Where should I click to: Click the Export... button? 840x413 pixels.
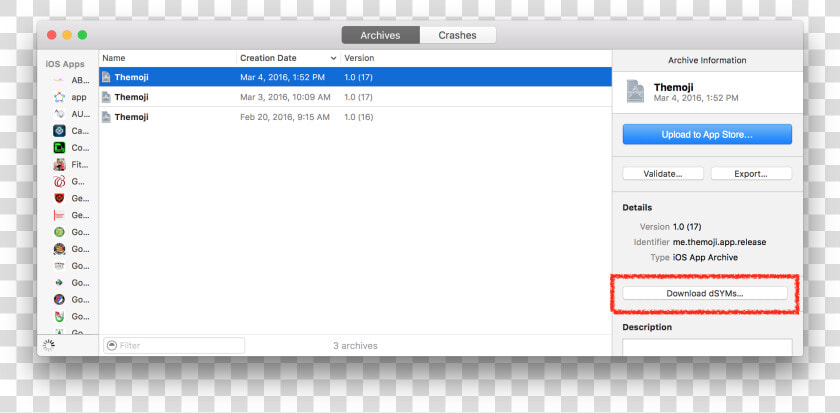pos(751,174)
